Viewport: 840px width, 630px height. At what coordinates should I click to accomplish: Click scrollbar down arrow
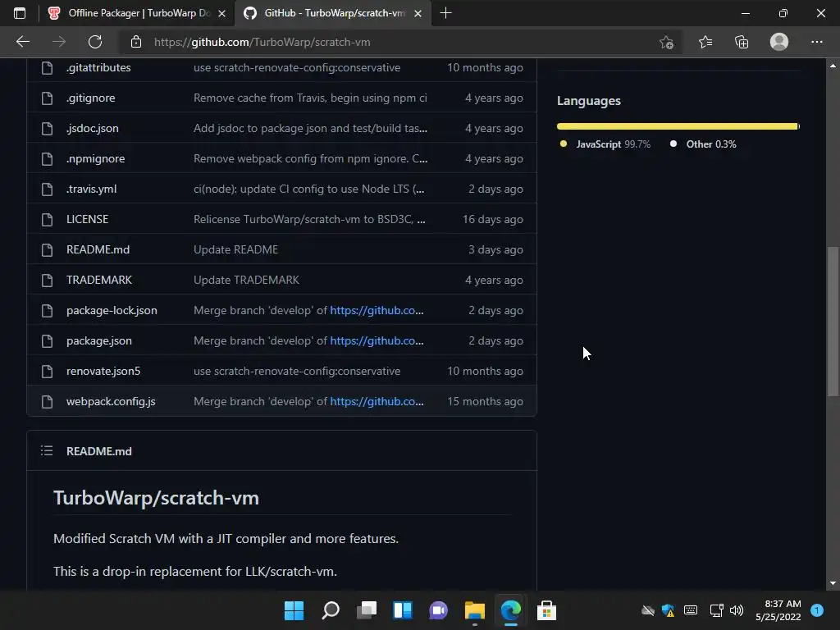pyautogui.click(x=833, y=583)
